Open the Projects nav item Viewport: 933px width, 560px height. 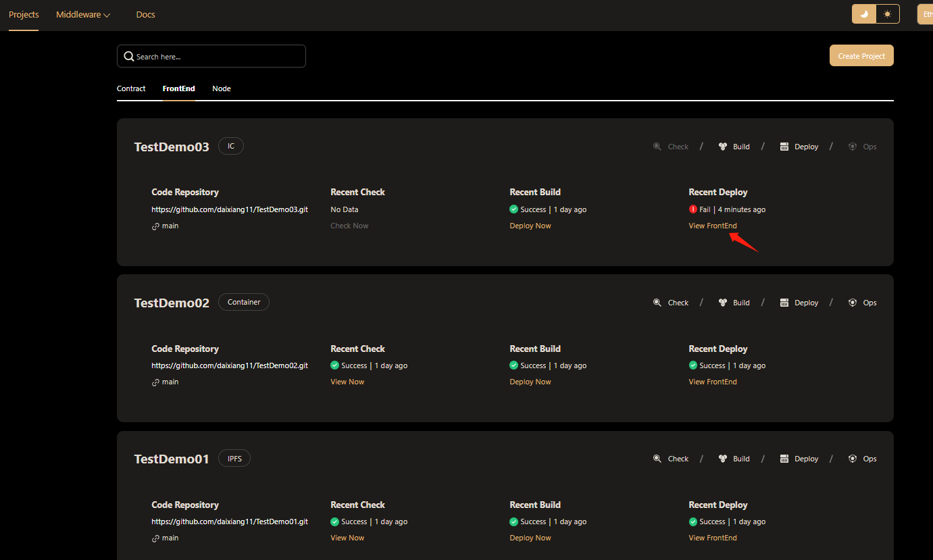(24, 14)
